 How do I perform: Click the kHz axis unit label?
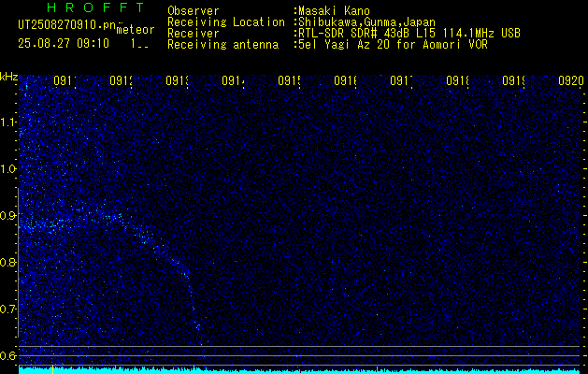8,78
